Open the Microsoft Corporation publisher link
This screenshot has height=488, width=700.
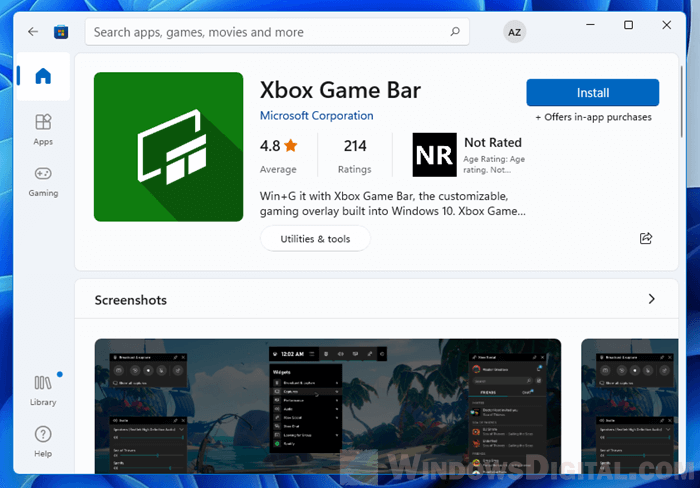(x=317, y=116)
